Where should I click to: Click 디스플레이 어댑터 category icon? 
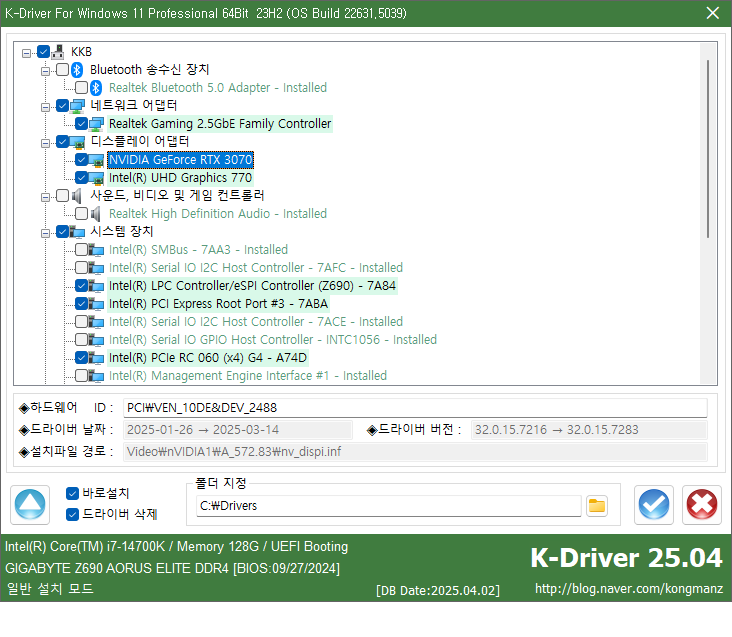pos(77,142)
